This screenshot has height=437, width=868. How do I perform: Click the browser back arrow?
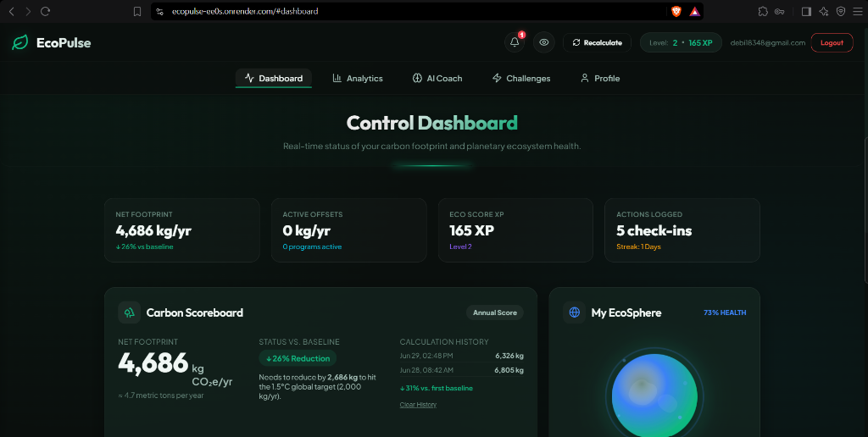pos(11,11)
